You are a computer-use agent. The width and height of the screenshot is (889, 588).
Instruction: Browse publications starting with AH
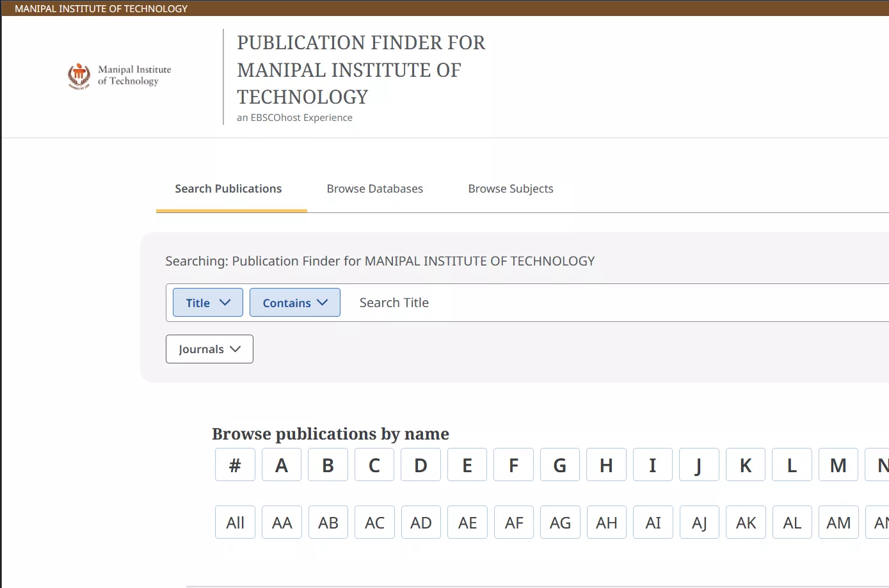pos(606,522)
